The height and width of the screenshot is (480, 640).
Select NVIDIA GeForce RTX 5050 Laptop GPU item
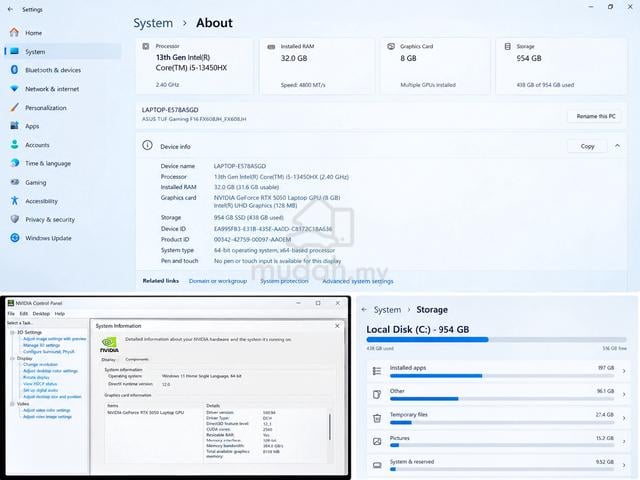pyautogui.click(x=145, y=413)
